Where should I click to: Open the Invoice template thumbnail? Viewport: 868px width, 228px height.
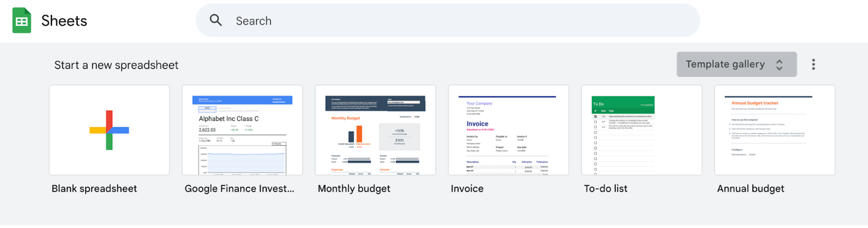pyautogui.click(x=508, y=130)
